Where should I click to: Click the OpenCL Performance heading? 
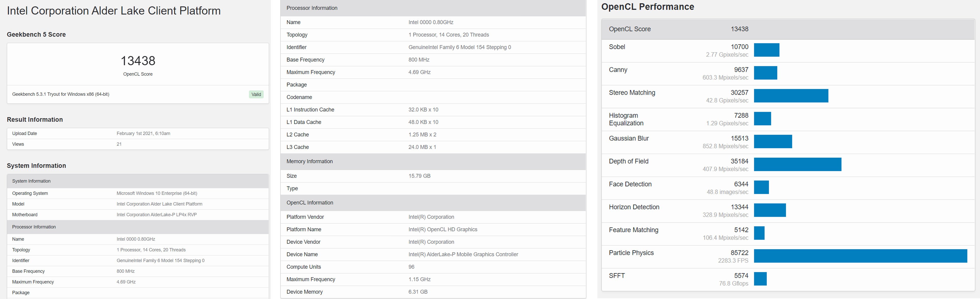pos(647,7)
